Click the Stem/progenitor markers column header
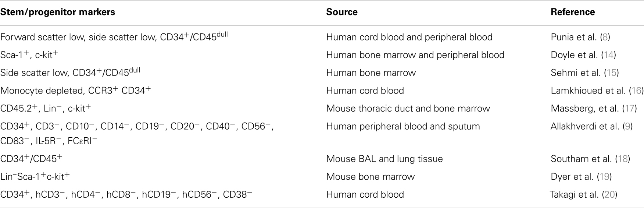 pos(58,12)
